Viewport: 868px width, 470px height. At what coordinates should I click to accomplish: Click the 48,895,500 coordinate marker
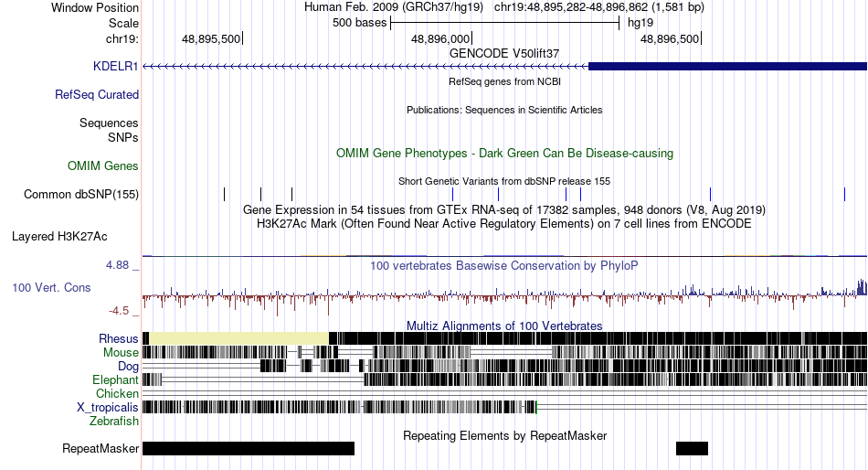click(x=212, y=38)
